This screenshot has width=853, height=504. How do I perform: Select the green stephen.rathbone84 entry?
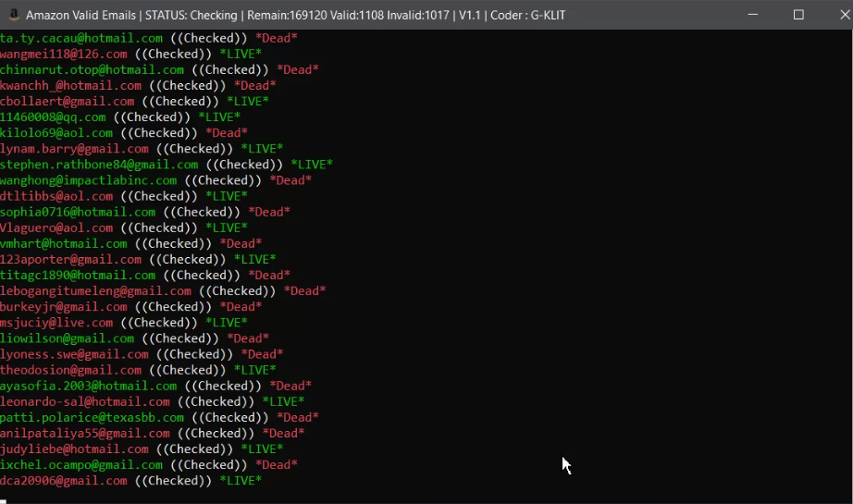tap(99, 165)
